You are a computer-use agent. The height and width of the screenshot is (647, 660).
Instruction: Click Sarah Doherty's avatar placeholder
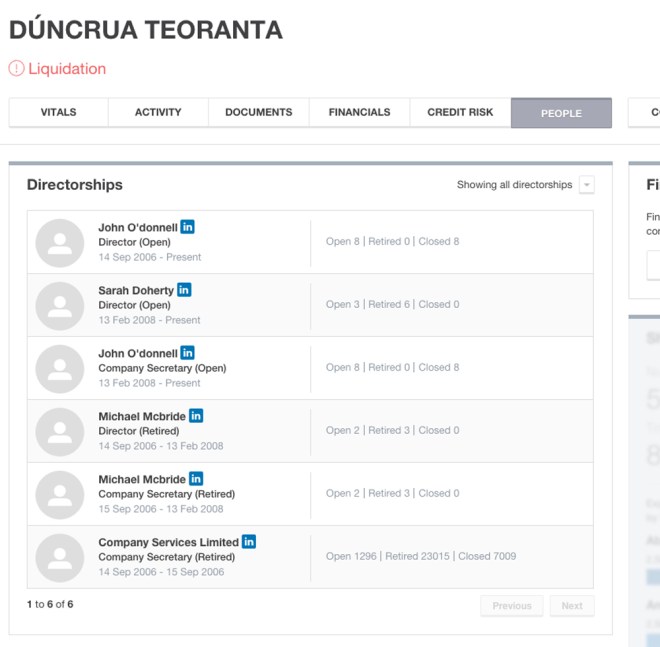point(60,306)
